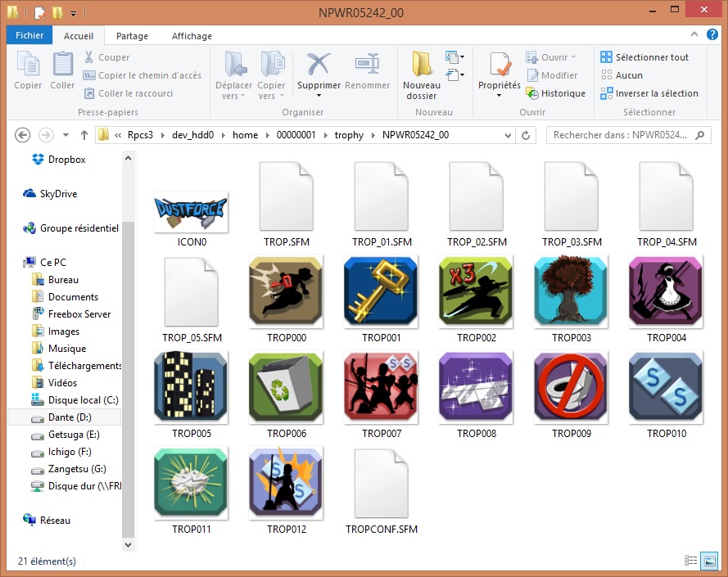Image resolution: width=728 pixels, height=577 pixels.
Task: Open the Nouvel élément dropdown
Action: coord(455,56)
